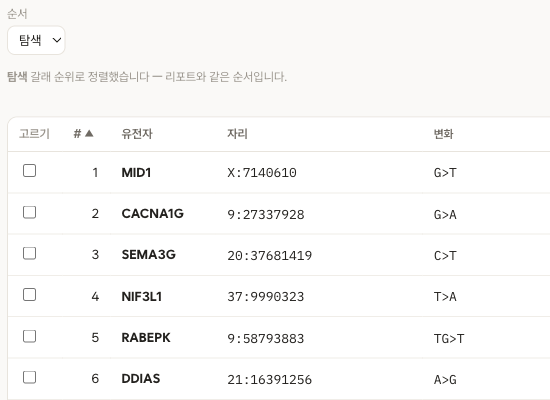Click the C>T change value
This screenshot has width=550, height=400.
[x=445, y=256]
